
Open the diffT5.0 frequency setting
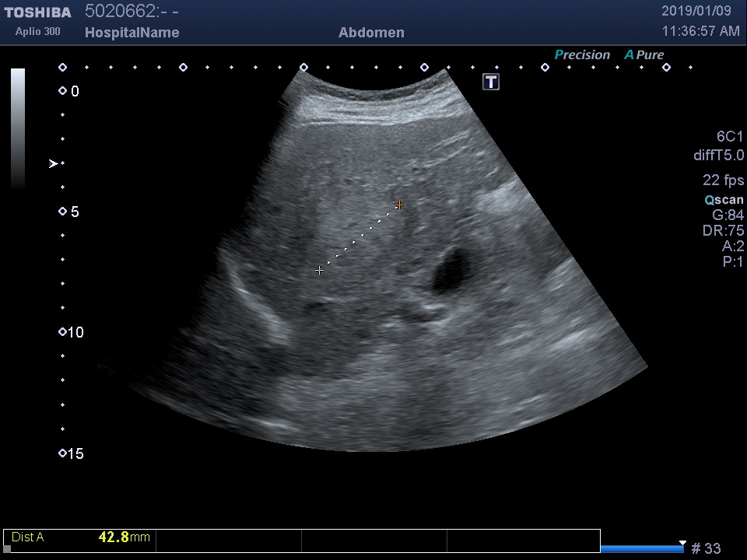point(718,156)
